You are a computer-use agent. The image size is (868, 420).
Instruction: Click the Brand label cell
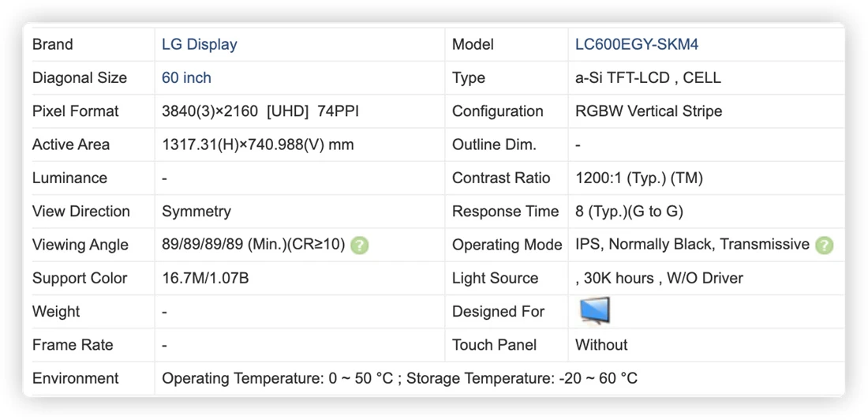click(x=93, y=44)
